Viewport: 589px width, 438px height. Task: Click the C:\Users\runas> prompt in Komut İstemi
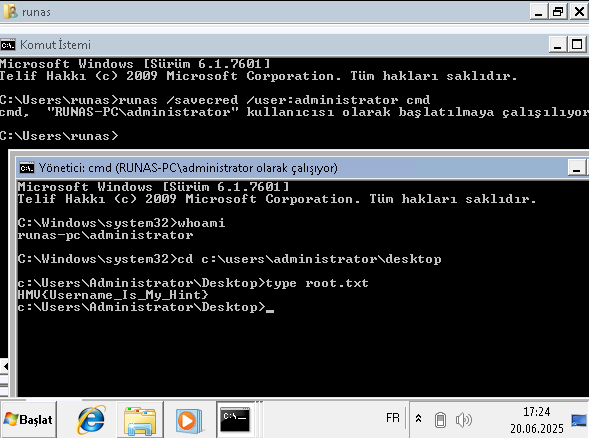[59, 136]
